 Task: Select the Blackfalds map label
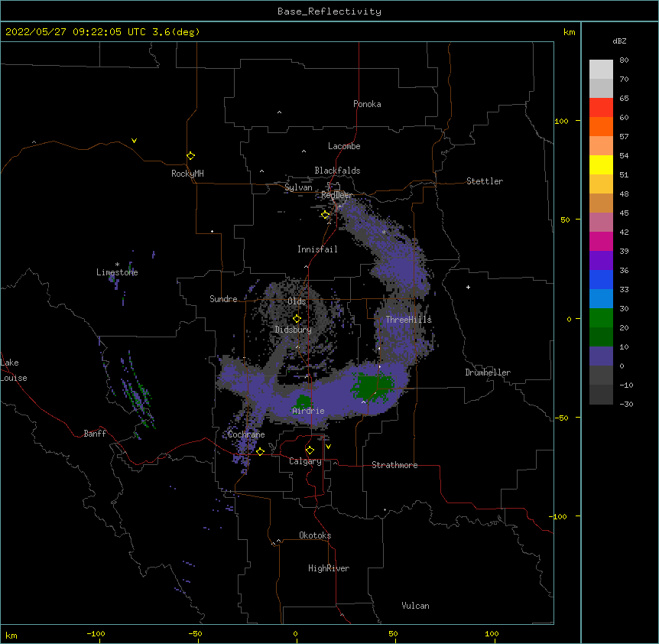(337, 171)
